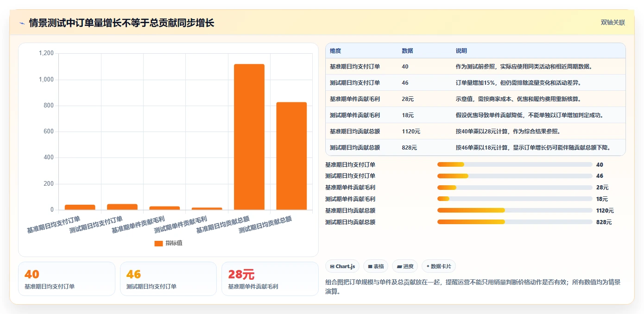Toggle the 指标值 legend swatch

click(x=158, y=243)
